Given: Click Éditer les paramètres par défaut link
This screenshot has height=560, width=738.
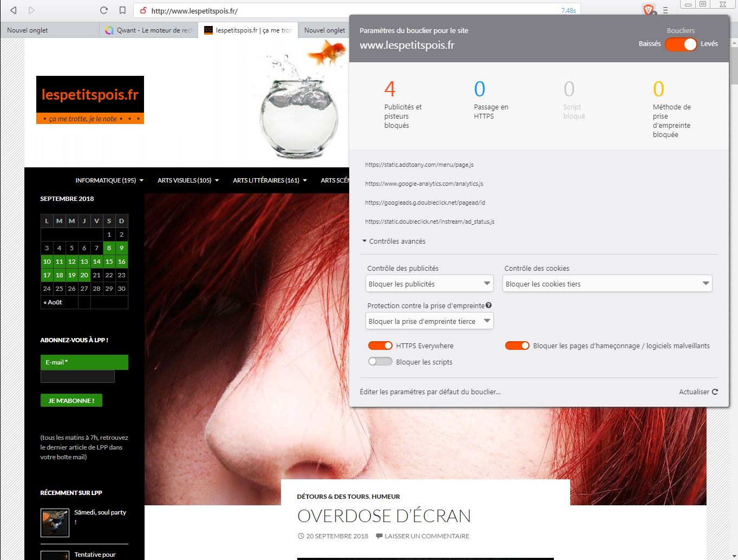Looking at the screenshot, I should click(430, 392).
